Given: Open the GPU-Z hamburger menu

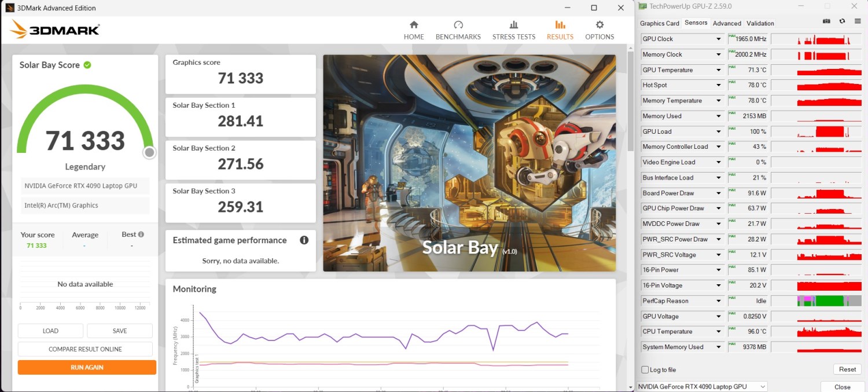Looking at the screenshot, I should (x=858, y=21).
